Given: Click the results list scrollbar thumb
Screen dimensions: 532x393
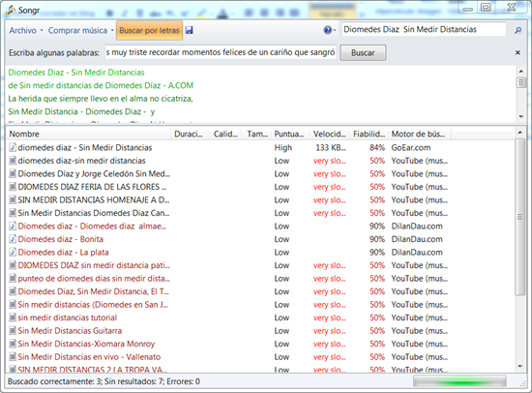Looking at the screenshot, I should click(520, 217).
